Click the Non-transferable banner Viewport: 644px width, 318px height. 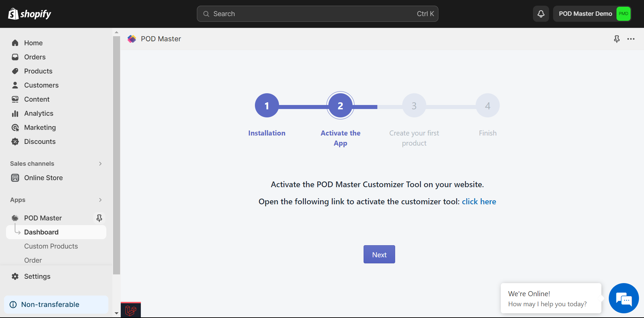56,305
